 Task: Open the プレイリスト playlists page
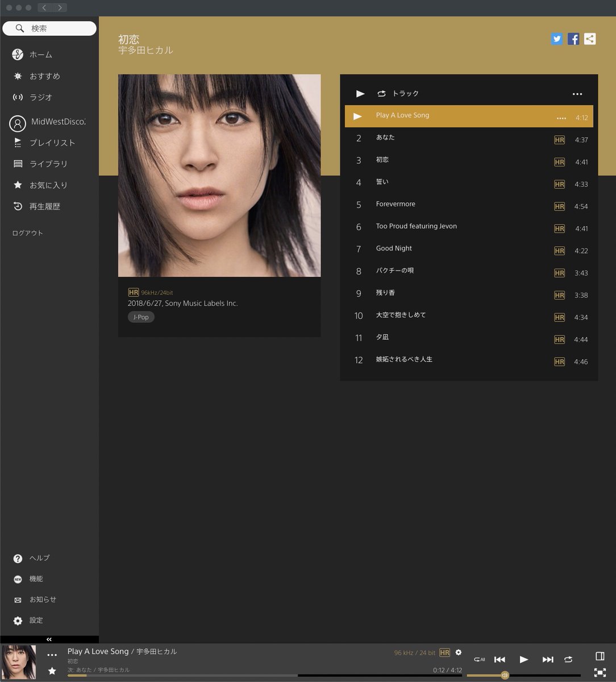point(44,143)
